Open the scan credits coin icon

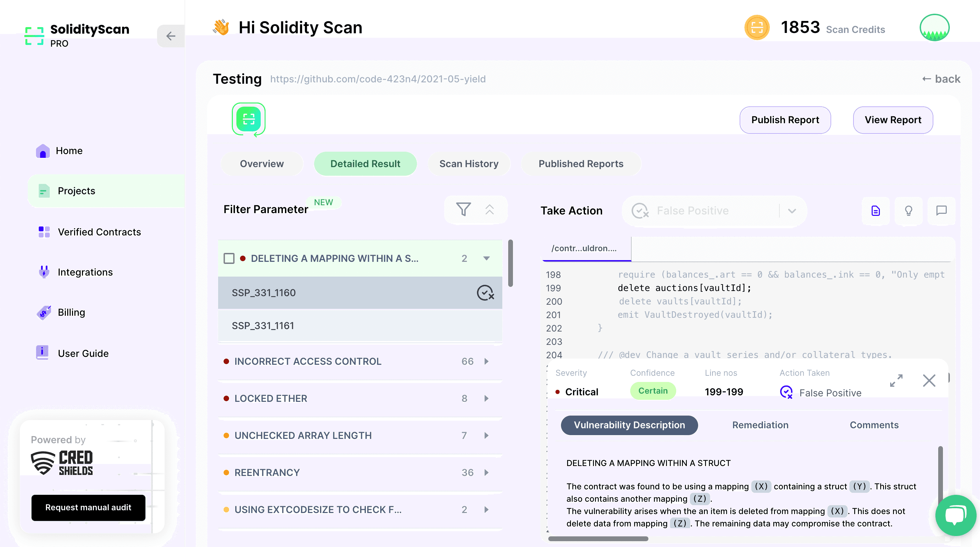[757, 27]
